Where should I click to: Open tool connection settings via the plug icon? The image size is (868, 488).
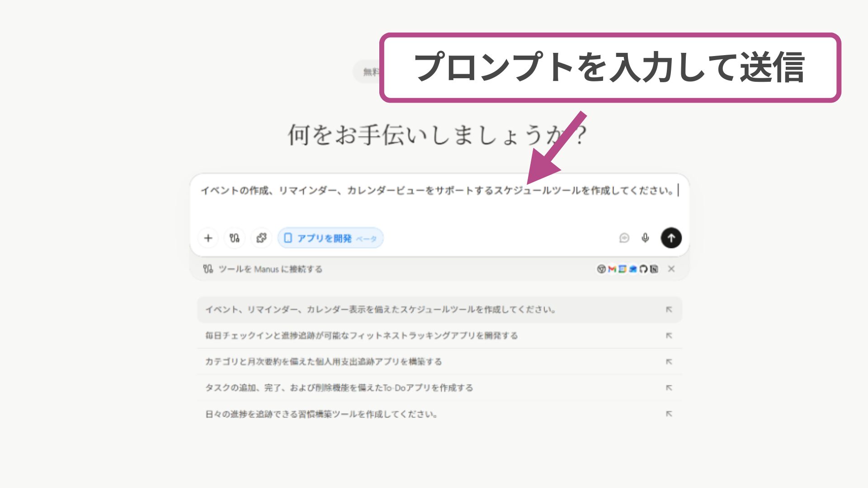pos(234,238)
